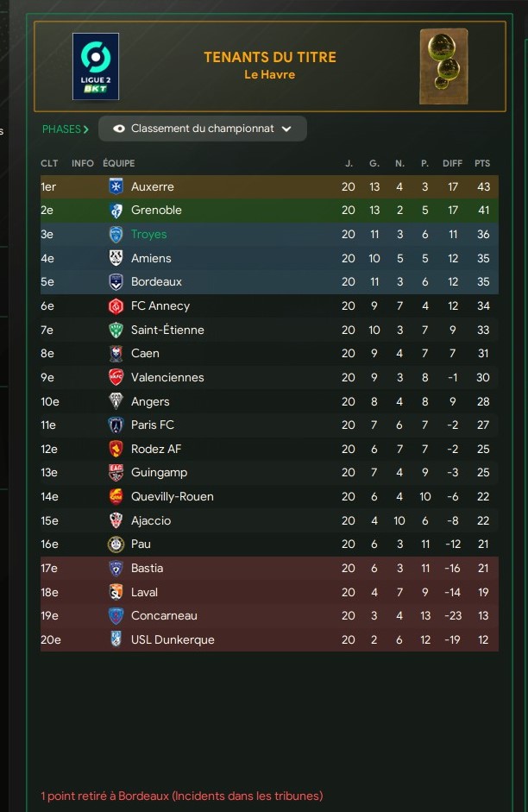Screen dimensions: 528x812
Task: Click the FC Annecy club crest
Action: pos(116,306)
